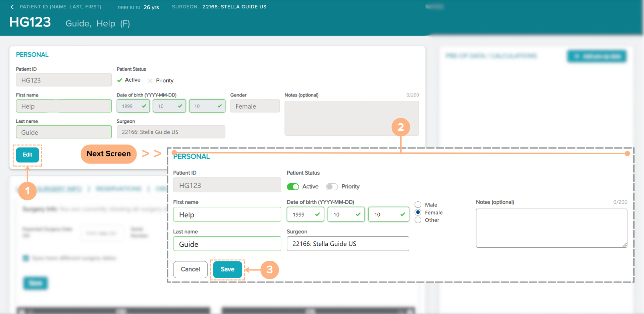Click the numbered step 1 marker
The height and width of the screenshot is (314, 644).
28,191
